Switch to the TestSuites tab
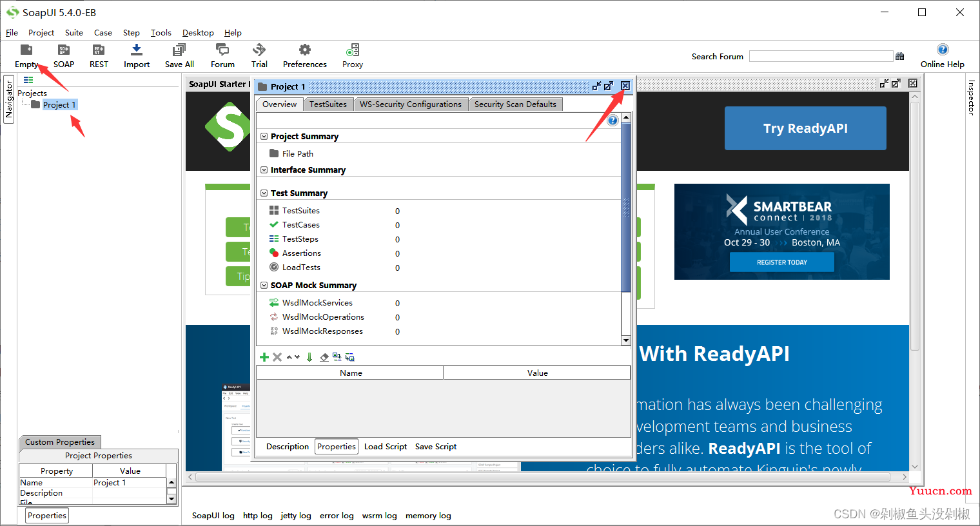This screenshot has width=980, height=526. 328,104
